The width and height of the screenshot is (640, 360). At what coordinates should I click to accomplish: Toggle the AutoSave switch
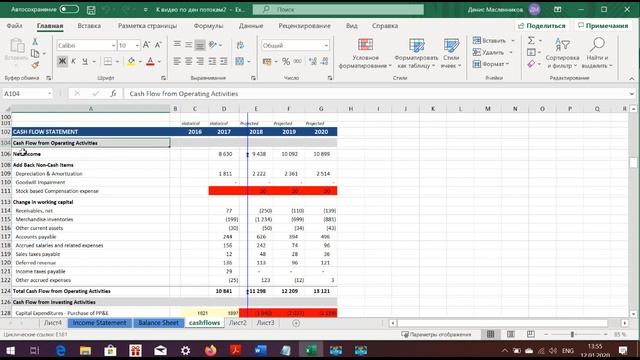pos(69,9)
